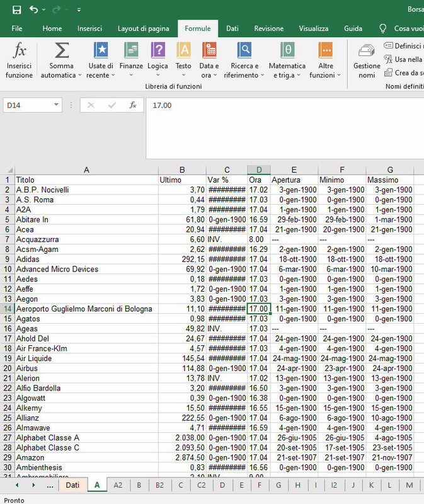Viewport: 424px width, 504px height.
Task: Open Usate di recente functions
Action: point(101,60)
